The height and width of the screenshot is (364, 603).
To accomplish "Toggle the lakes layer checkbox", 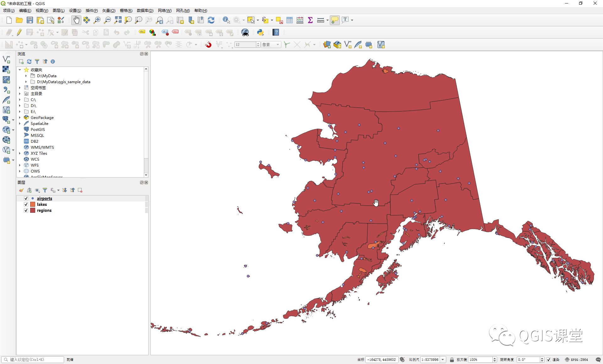I will [x=26, y=204].
